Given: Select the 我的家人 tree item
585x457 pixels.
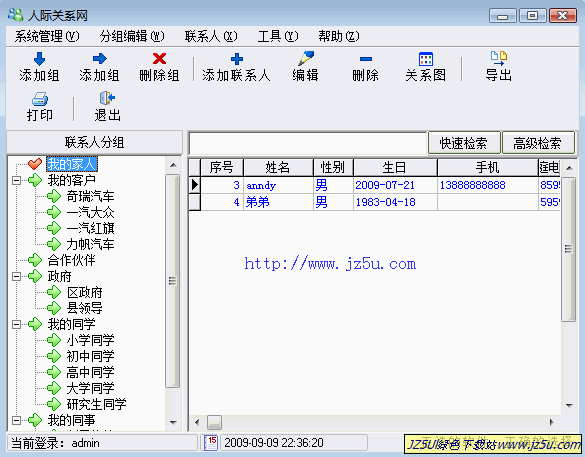Looking at the screenshot, I should 72,164.
